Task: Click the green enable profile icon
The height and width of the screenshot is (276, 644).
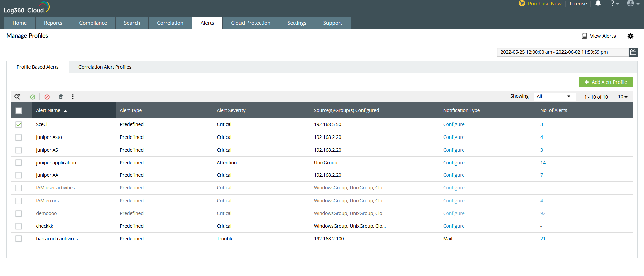Action: click(33, 97)
